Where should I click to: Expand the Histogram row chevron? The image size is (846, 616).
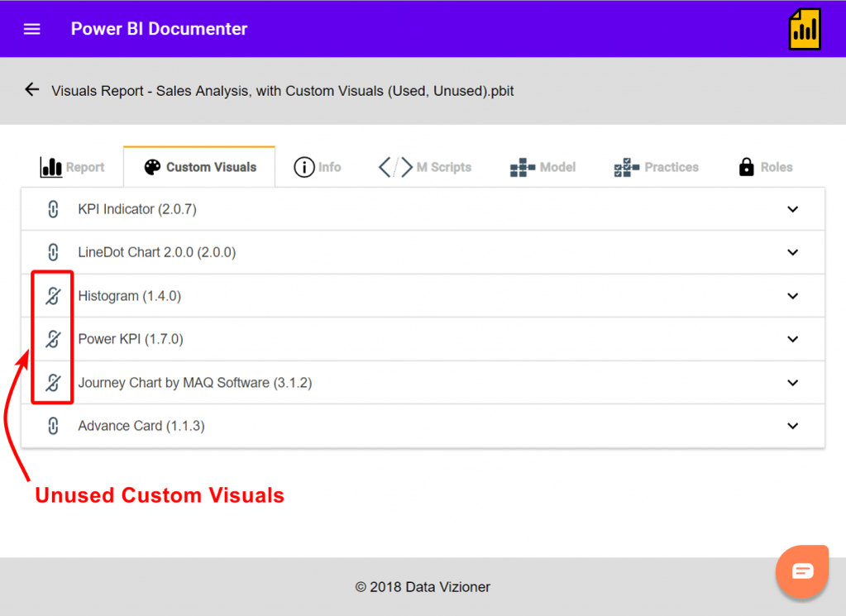point(792,296)
